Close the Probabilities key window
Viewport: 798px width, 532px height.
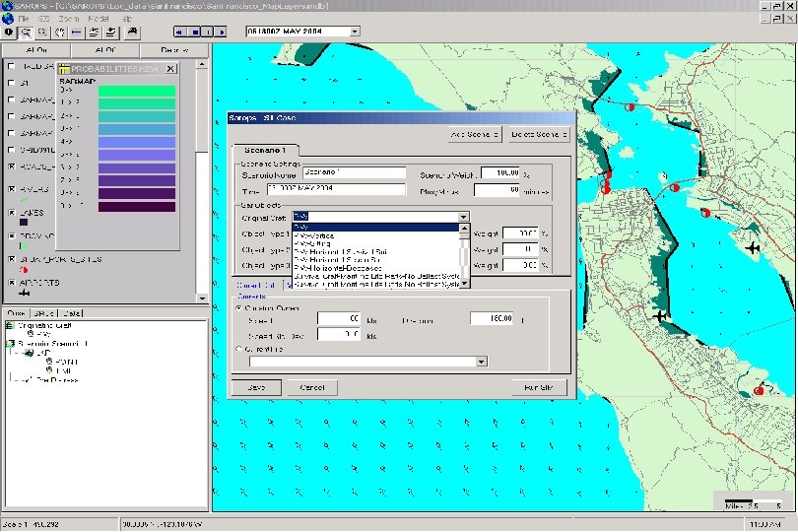click(x=170, y=69)
